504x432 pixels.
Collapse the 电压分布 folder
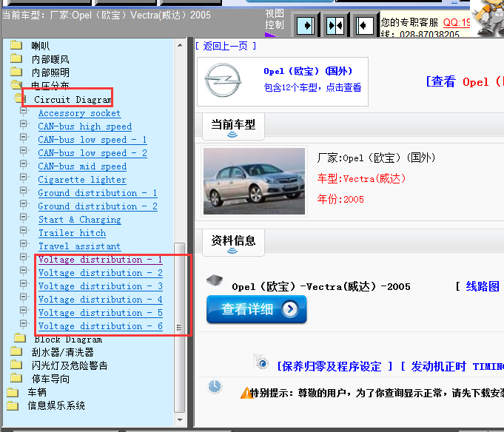coord(16,85)
